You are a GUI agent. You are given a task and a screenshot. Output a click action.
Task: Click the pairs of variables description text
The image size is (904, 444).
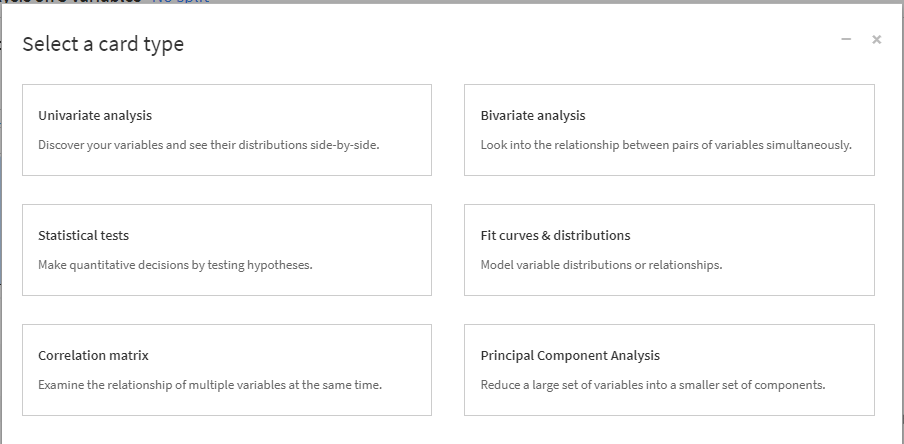click(665, 145)
